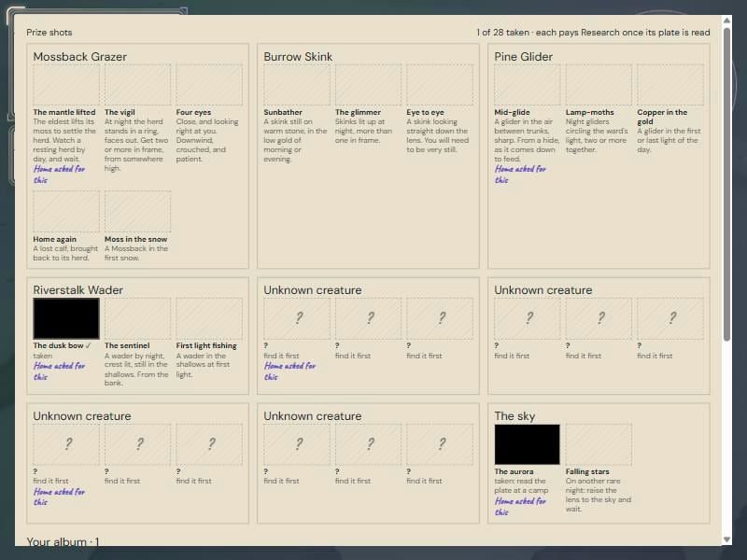This screenshot has height=560, width=747.
Task: Click 'First light fishing' label
Action: [206, 345]
